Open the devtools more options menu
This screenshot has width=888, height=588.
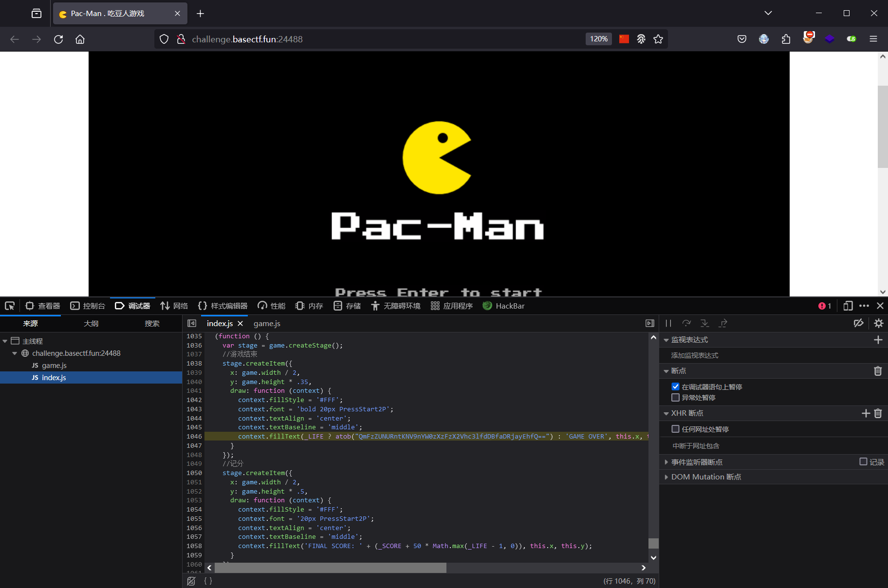click(864, 306)
